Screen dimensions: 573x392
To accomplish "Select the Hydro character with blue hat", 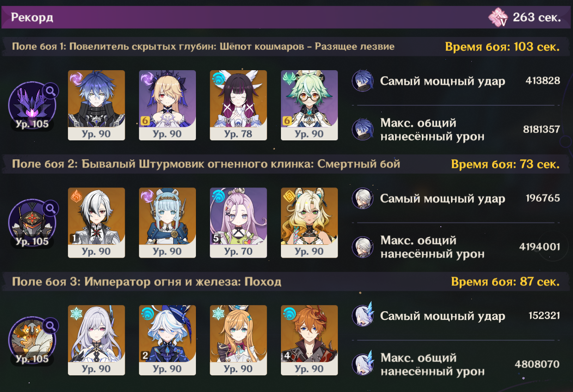I will pyautogui.click(x=167, y=340).
